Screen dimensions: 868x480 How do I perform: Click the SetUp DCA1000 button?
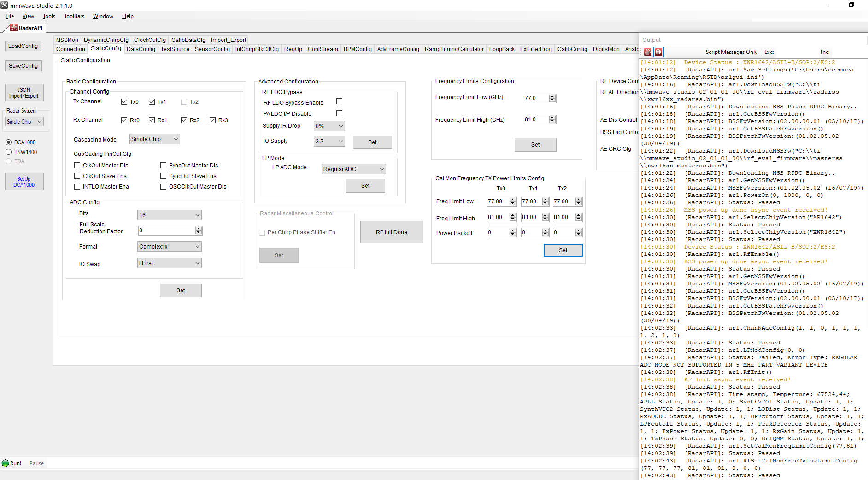[24, 182]
